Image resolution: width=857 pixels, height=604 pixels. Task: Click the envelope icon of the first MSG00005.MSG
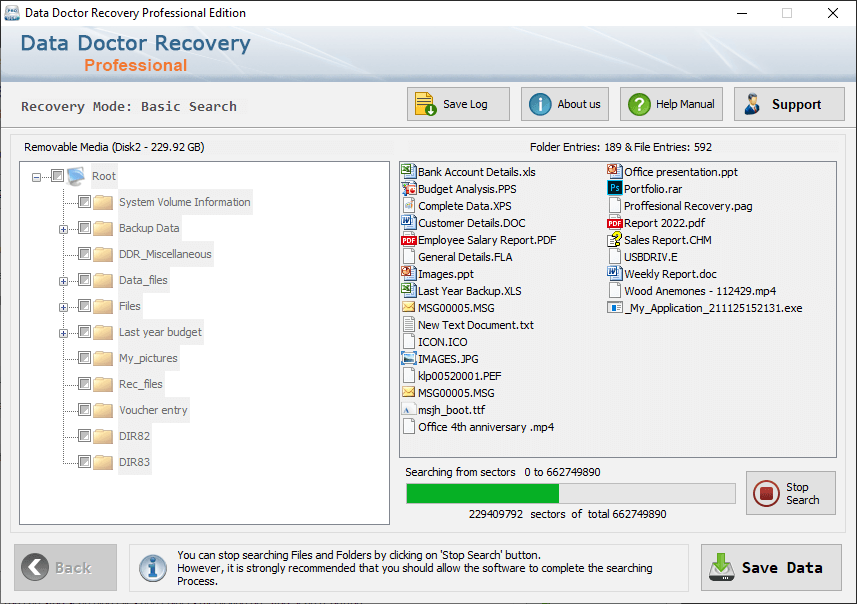click(x=408, y=307)
